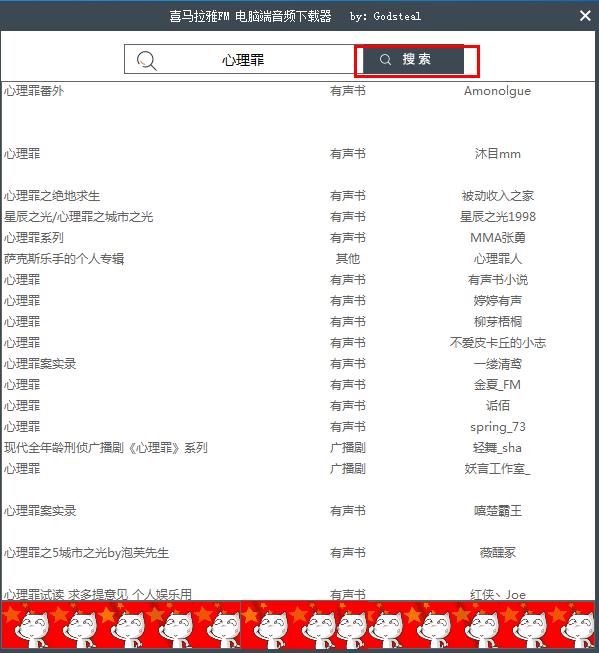Click the cat banner image at bottom
This screenshot has height=653, width=599.
[298, 625]
